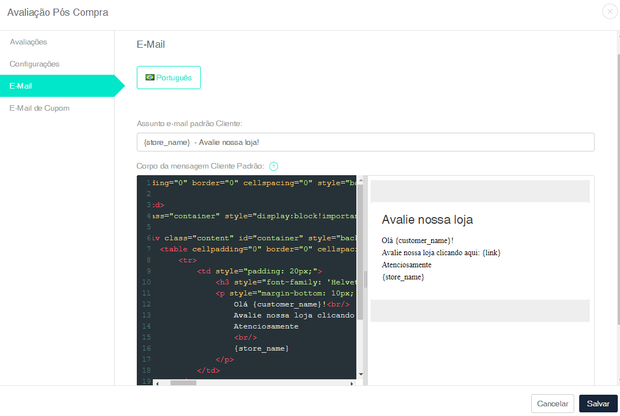This screenshot has width=620, height=416.
Task: Edit the Assunto e-mail padrão Cliente field
Action: pos(365,142)
